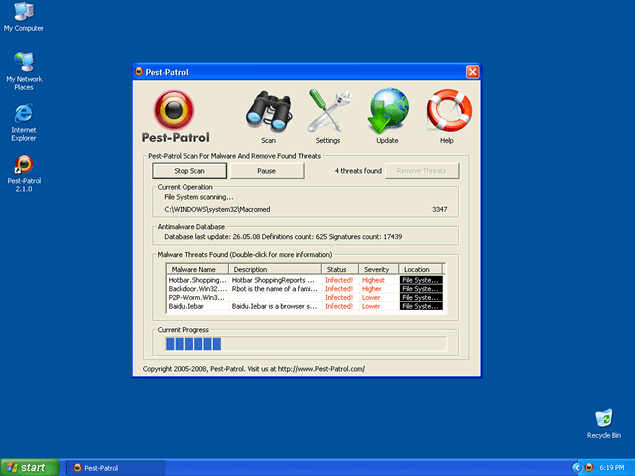This screenshot has width=635, height=476.
Task: Open the My Computer desktop icon
Action: 23,13
